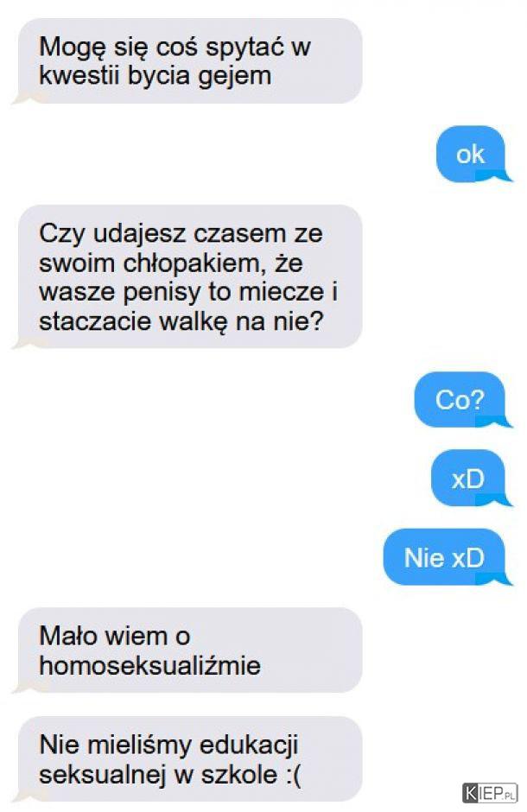Tap the blue "Nie xD" message bubble
This screenshot has height=812, width=527.
click(444, 557)
